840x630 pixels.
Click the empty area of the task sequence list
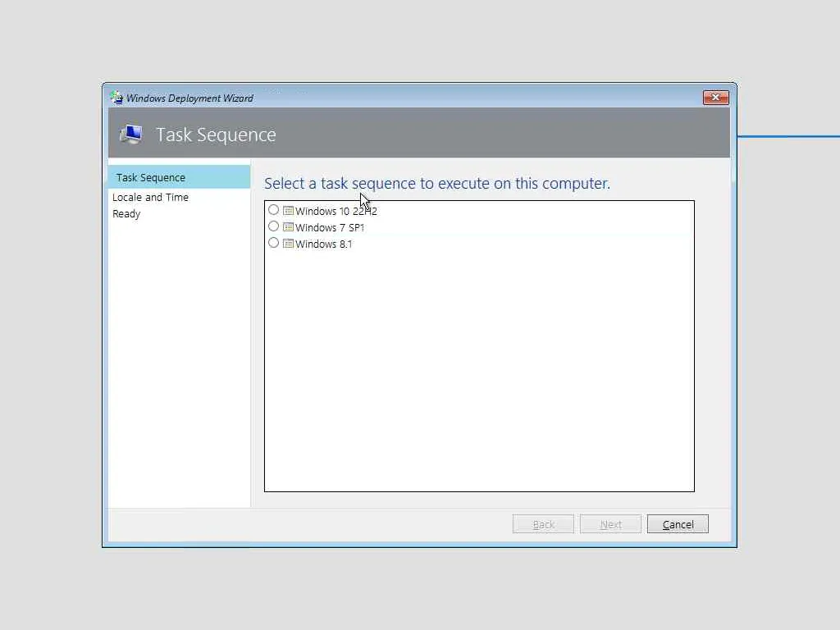(479, 370)
